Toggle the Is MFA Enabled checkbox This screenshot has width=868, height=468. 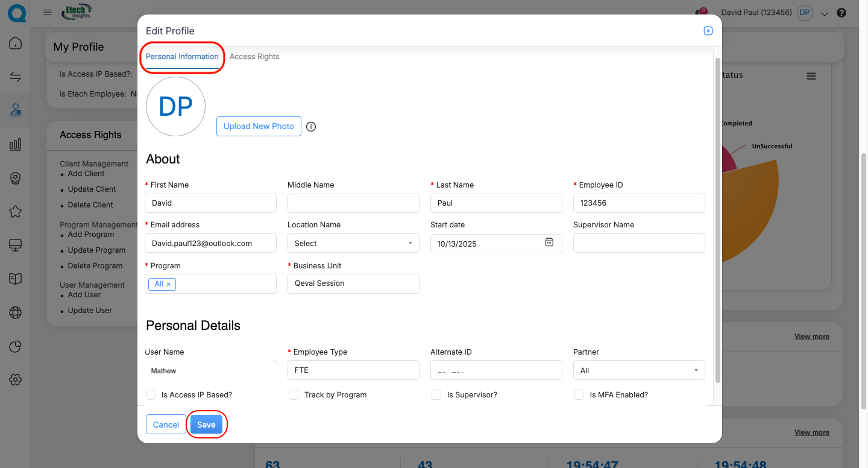tap(579, 394)
